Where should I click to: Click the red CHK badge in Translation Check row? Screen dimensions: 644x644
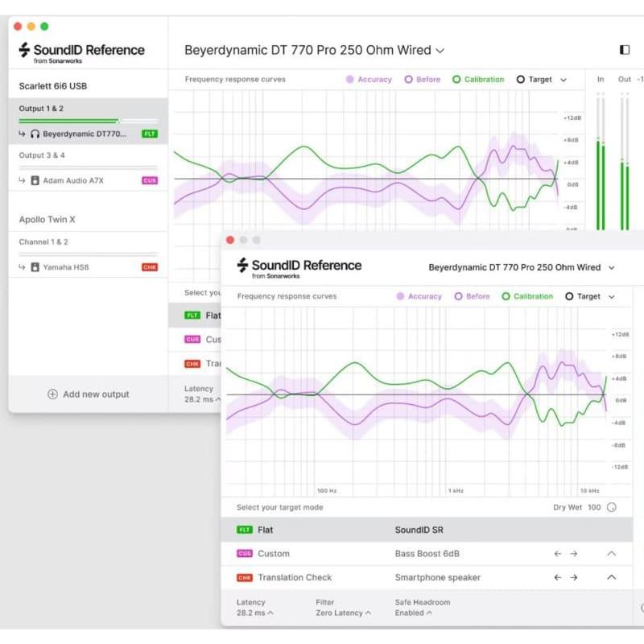coord(245,577)
